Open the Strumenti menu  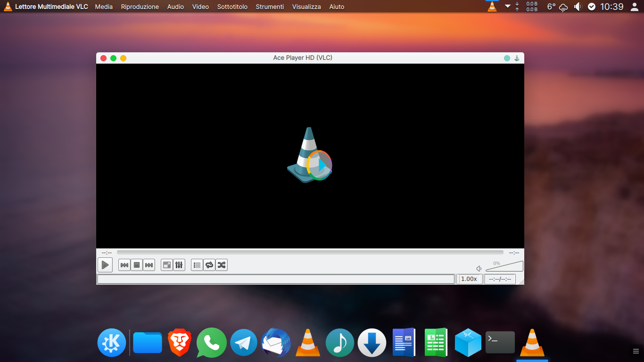pyautogui.click(x=270, y=7)
